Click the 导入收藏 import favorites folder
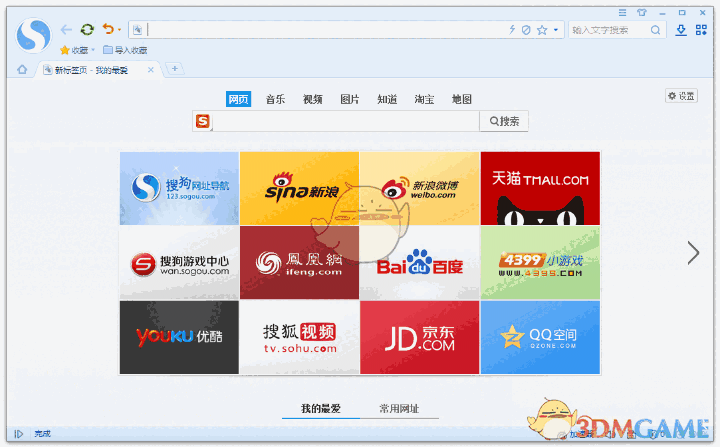The height and width of the screenshot is (447, 720). click(x=125, y=50)
